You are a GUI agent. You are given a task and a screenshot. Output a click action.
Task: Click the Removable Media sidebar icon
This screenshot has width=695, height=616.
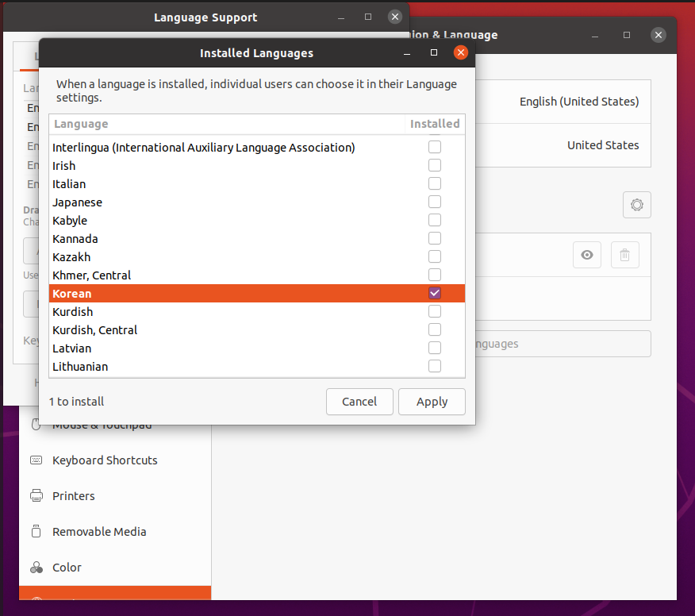(x=36, y=531)
